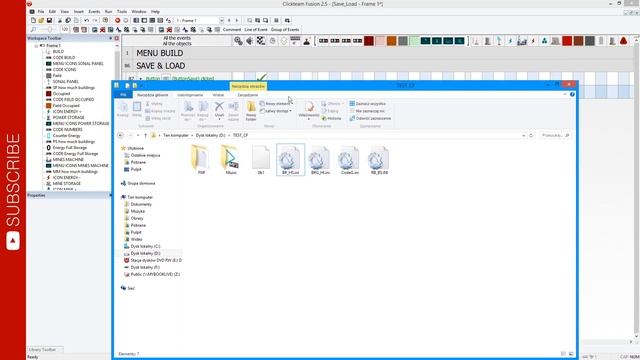Click the red triangle object icon in event header

coord(624,41)
